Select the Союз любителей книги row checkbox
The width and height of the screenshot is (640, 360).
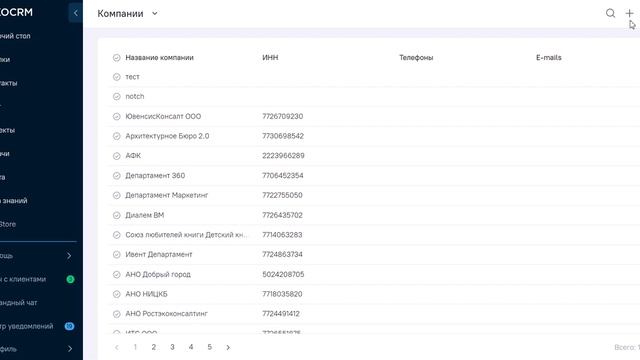tap(117, 235)
